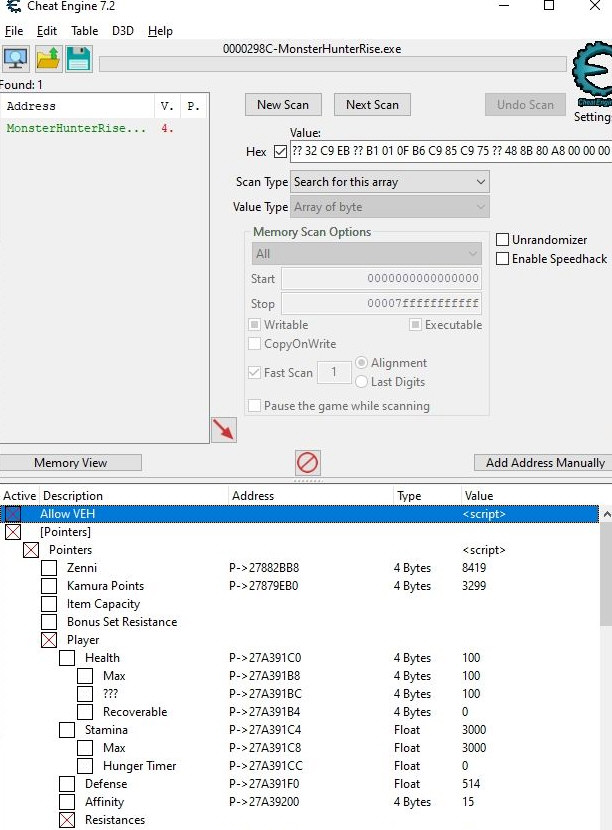This screenshot has width=612, height=830.
Task: Freeze the Defense value checkbox
Action: pyautogui.click(x=67, y=783)
